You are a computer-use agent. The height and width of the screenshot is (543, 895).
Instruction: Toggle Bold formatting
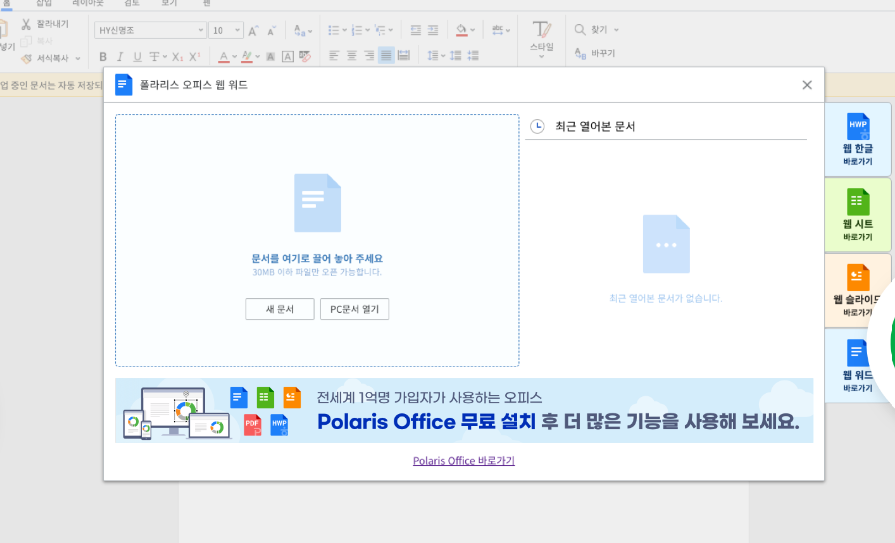click(103, 57)
